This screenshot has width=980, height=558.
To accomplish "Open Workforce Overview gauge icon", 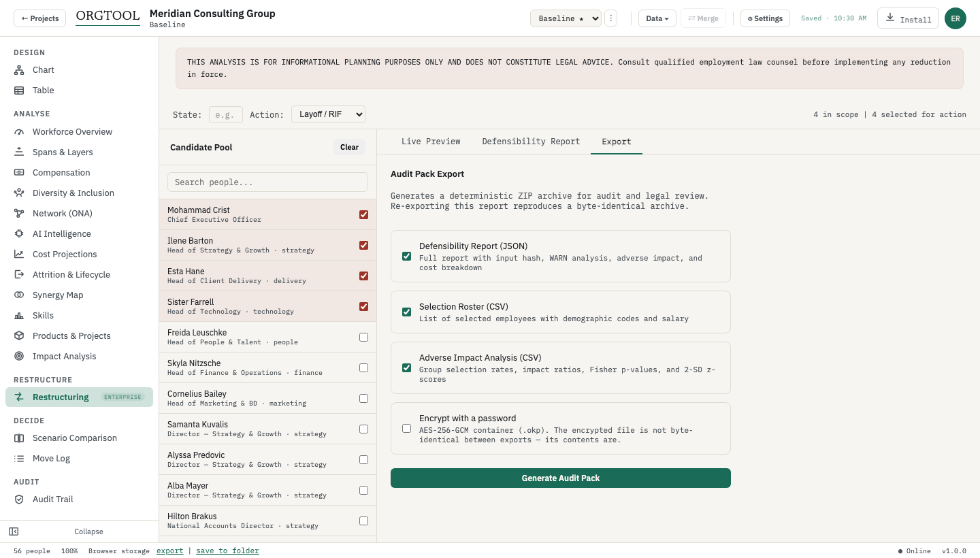I will (x=19, y=132).
